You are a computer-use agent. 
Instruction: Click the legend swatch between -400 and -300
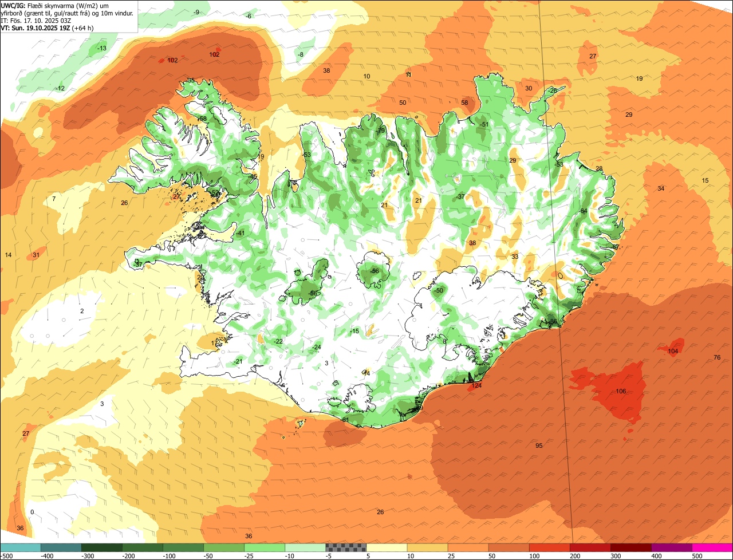(x=61, y=547)
